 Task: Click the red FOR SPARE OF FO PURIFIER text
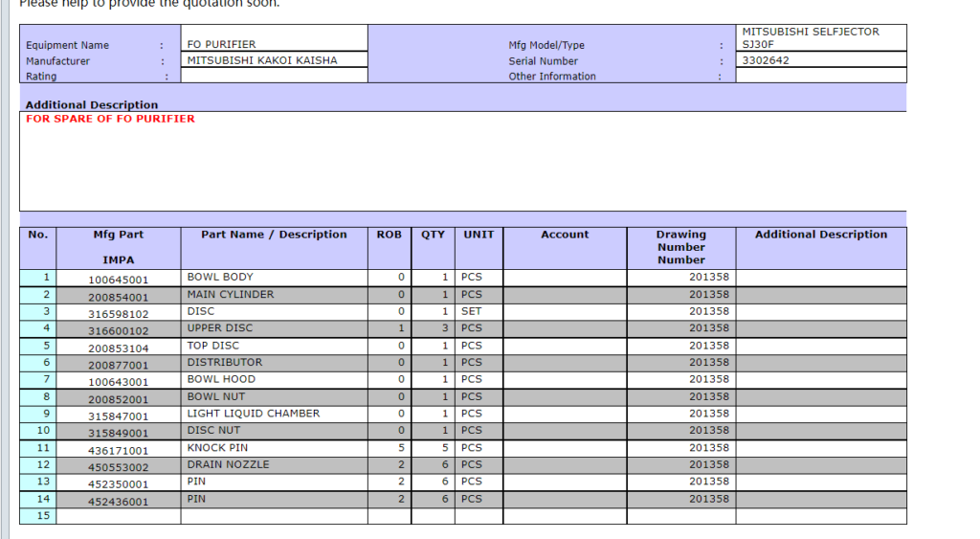110,119
